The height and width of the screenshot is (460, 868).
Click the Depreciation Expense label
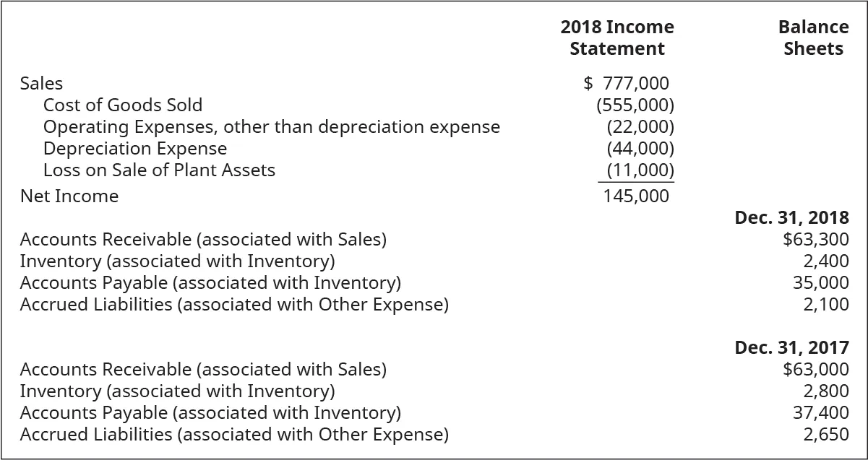tap(135, 149)
